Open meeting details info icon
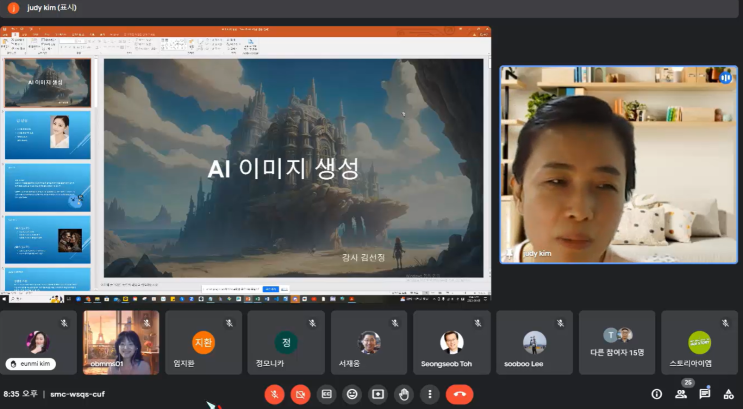743x409 pixels. (x=657, y=394)
